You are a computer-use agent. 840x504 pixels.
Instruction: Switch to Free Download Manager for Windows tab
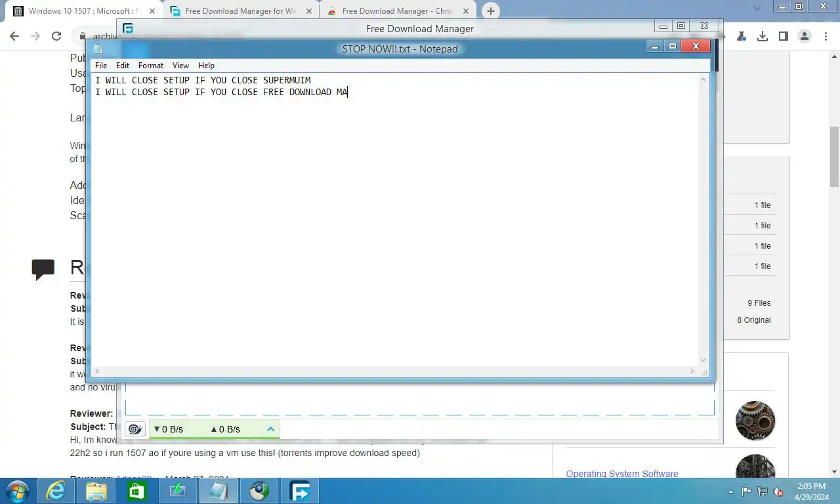240,11
